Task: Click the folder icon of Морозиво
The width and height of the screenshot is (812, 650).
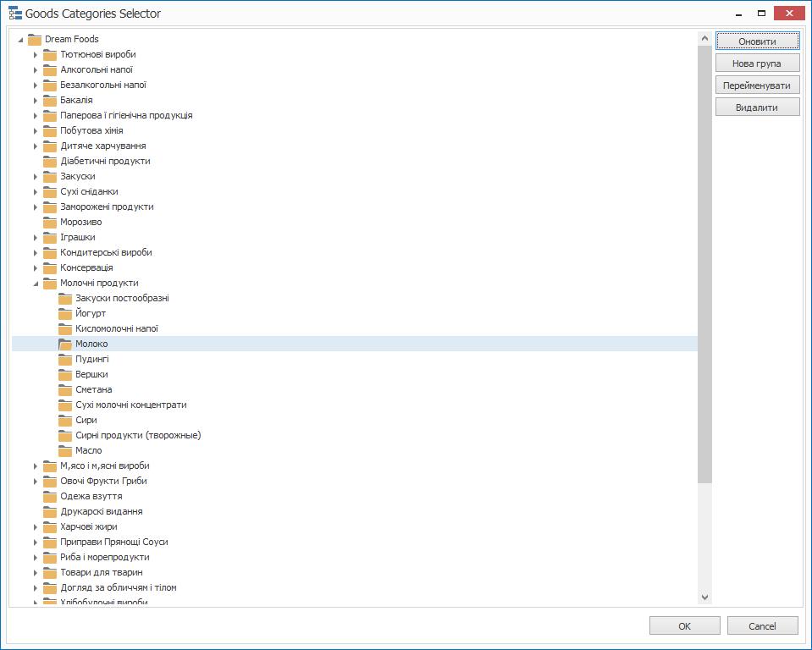Action: 50,223
